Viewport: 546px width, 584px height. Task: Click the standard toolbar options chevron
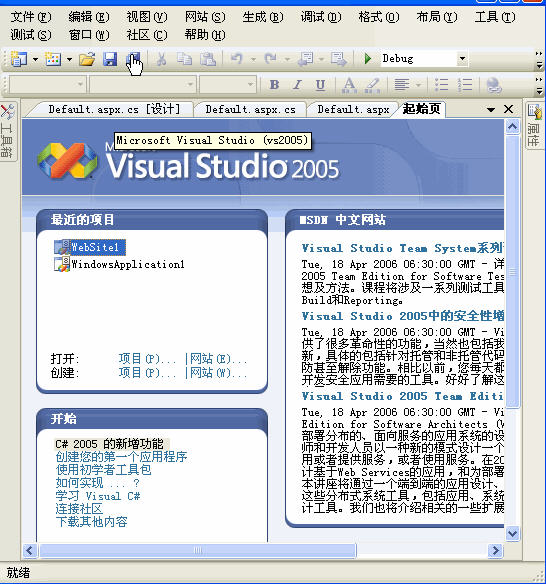tap(539, 60)
